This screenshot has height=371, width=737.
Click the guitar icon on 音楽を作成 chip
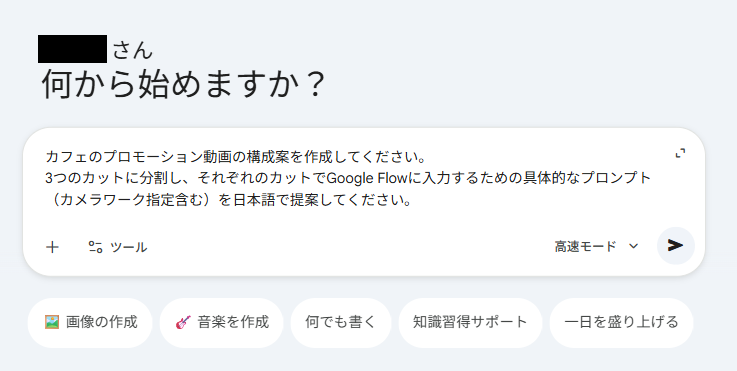[x=183, y=322]
